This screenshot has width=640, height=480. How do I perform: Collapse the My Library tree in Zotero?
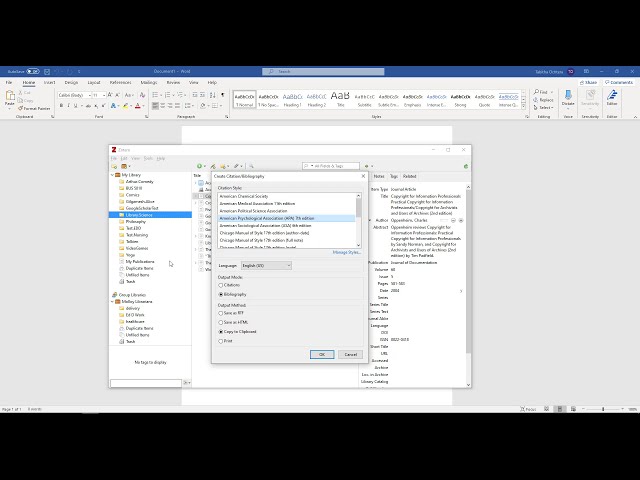pos(112,175)
